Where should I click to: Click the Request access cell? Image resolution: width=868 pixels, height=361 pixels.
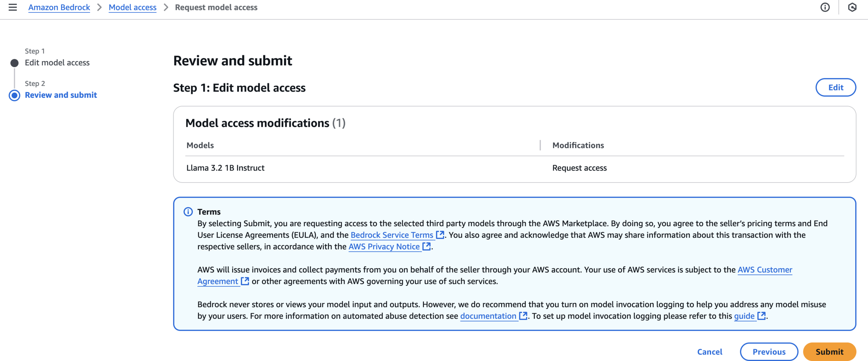(579, 168)
